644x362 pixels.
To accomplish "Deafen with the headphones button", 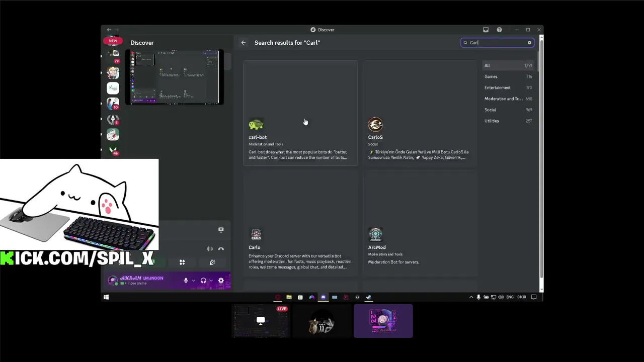I will point(203,281).
